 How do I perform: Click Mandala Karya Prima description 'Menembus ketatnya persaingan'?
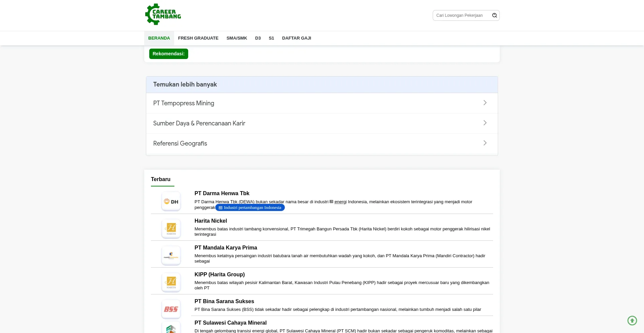(340, 259)
